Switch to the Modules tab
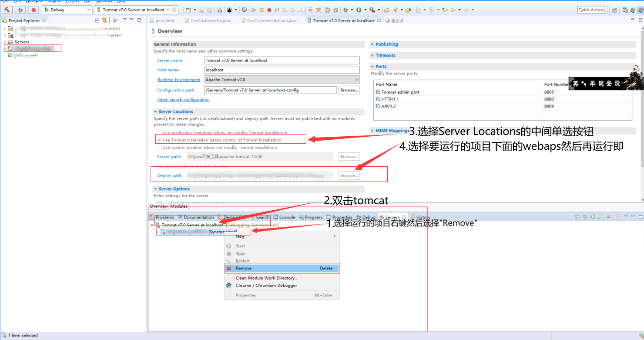 (x=179, y=206)
